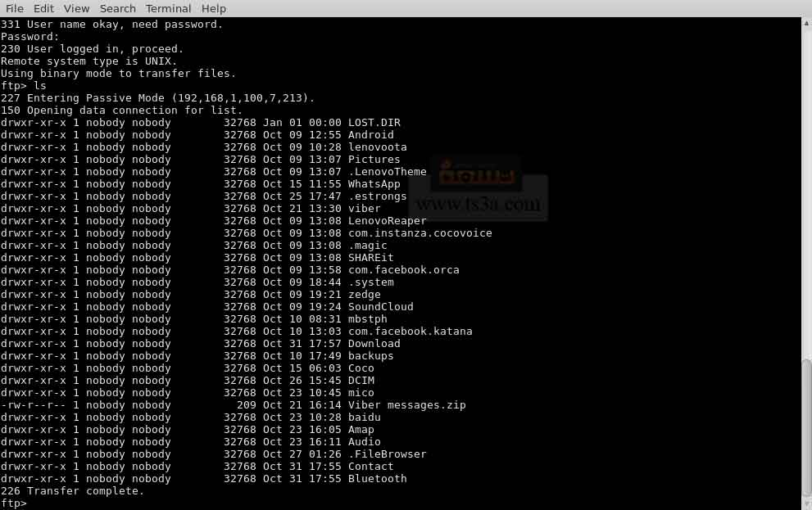Click the '331 User name okay' line
The width and height of the screenshot is (812, 510).
[x=112, y=25]
